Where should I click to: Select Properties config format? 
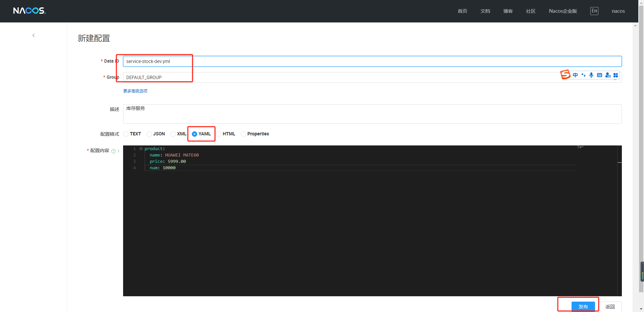(x=244, y=134)
